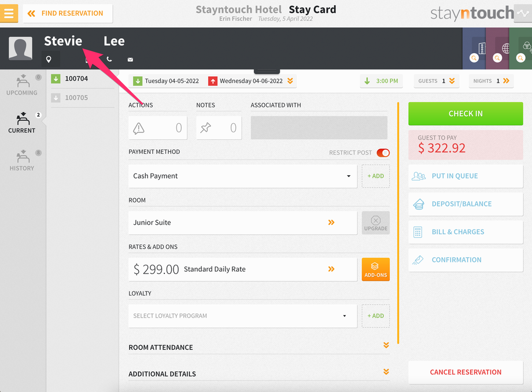
Task: Toggle the Restrict Post switch
Action: tap(383, 153)
